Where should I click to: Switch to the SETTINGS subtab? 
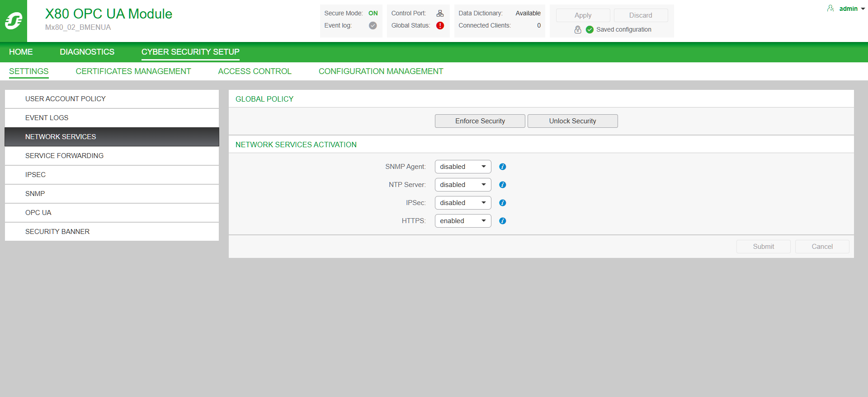29,71
